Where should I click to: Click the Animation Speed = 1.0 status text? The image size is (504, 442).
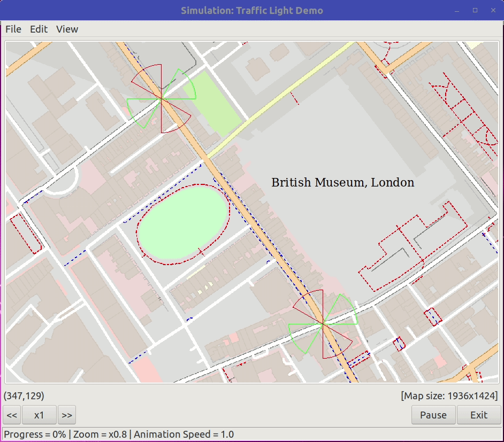click(x=184, y=435)
